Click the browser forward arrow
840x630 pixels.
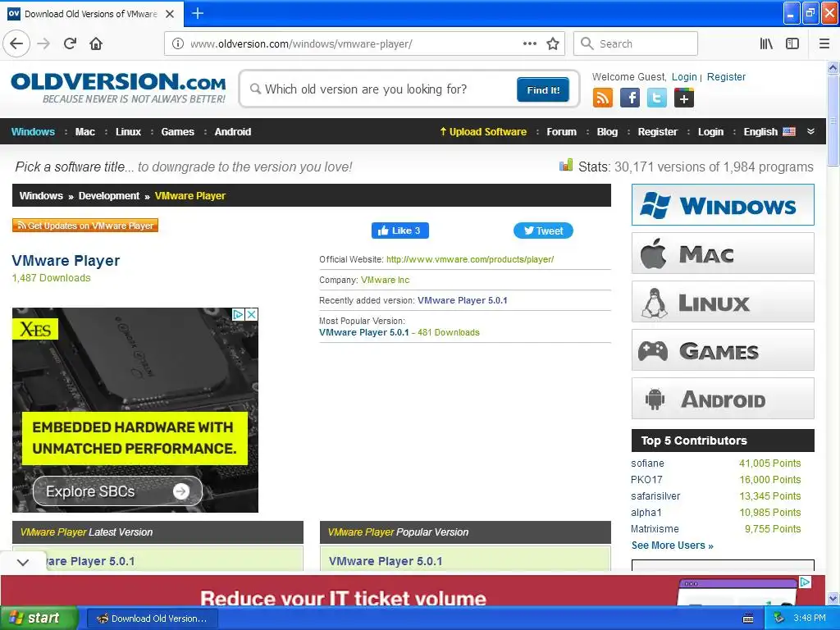44,43
